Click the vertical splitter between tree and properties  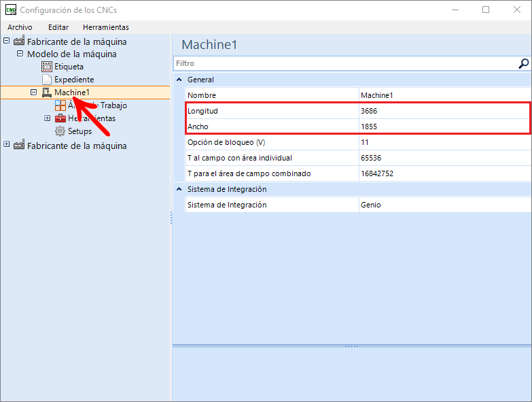click(x=171, y=217)
